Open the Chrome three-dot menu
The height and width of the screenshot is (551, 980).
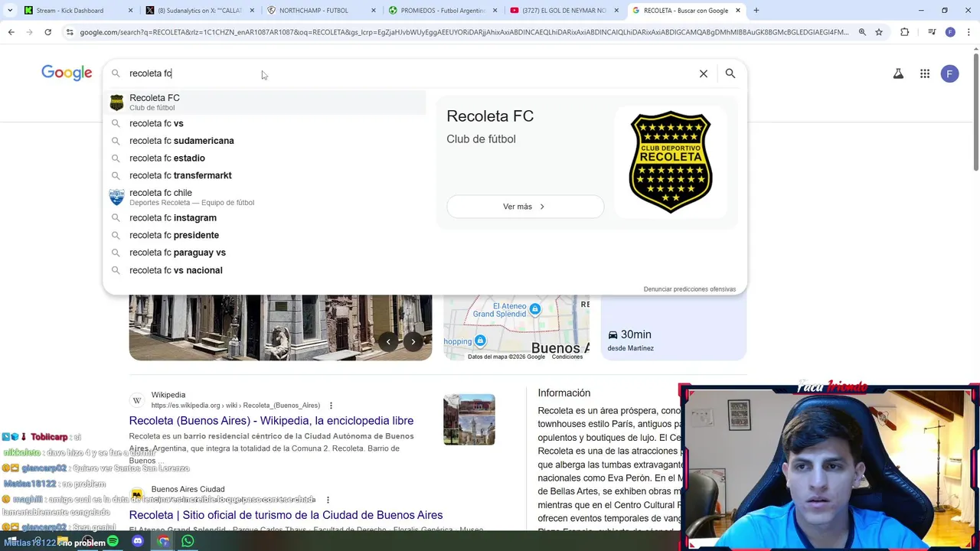pos(968,32)
